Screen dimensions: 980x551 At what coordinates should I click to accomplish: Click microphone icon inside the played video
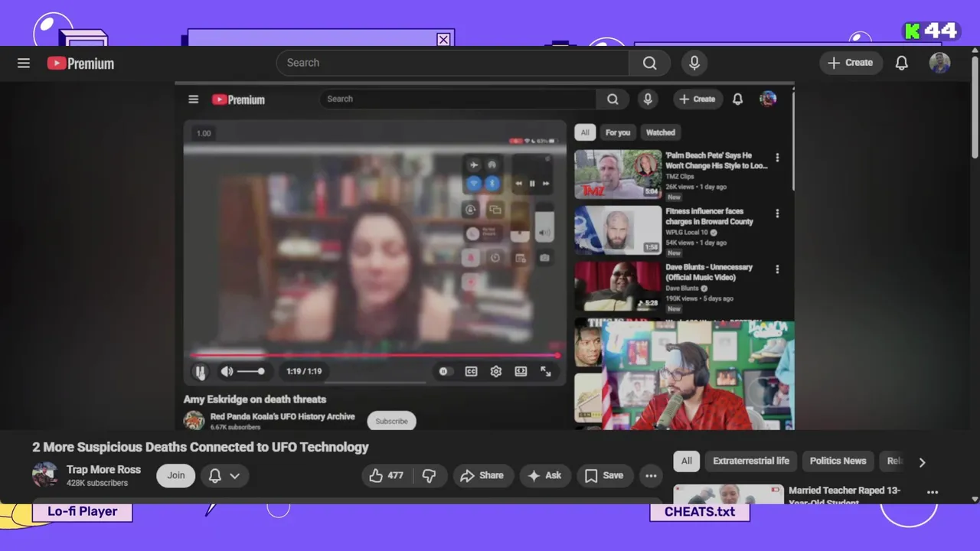(648, 99)
